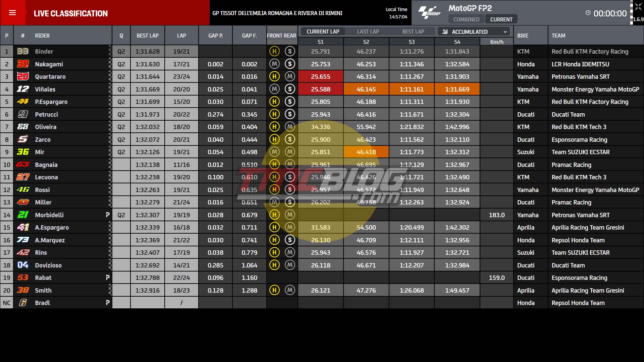Click Rabat's speed value 159.0

pyautogui.click(x=497, y=278)
